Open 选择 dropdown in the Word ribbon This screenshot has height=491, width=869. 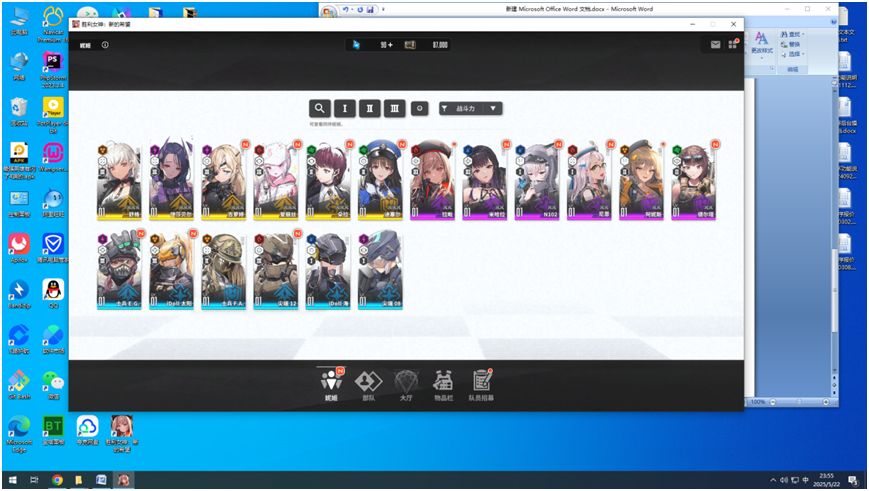pyautogui.click(x=793, y=54)
